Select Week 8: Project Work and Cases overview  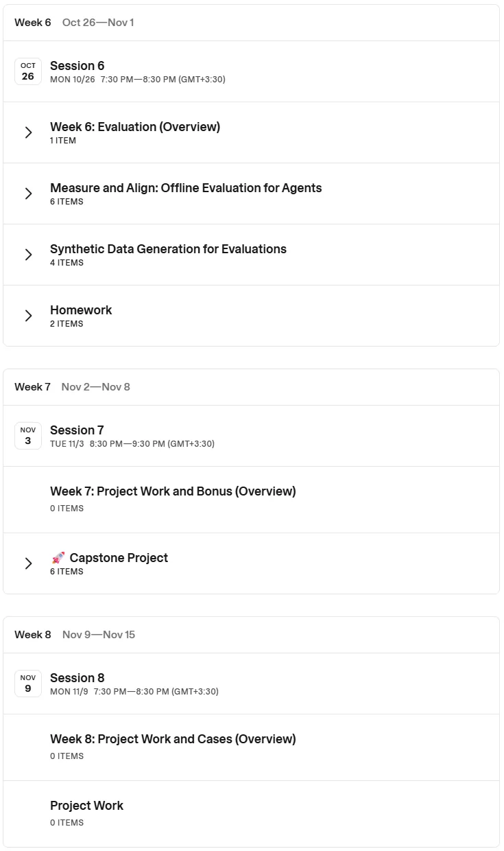click(x=252, y=747)
